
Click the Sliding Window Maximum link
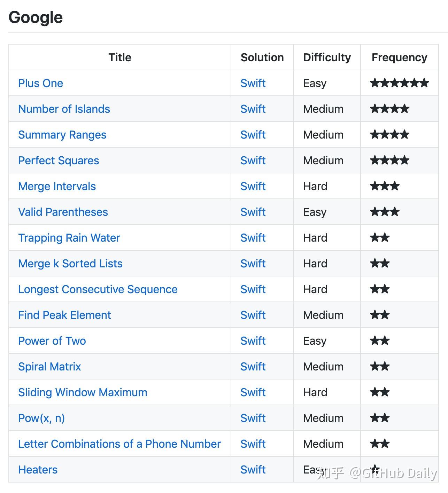pos(83,392)
